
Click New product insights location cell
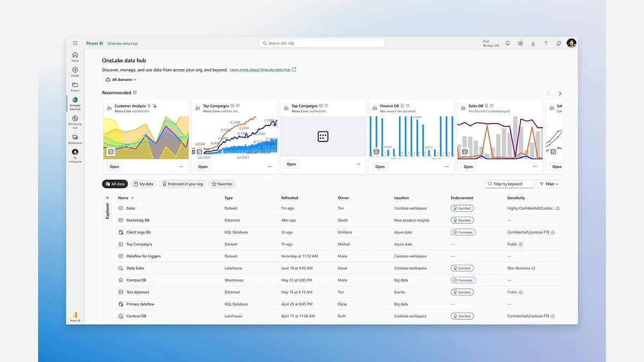pyautogui.click(x=412, y=220)
